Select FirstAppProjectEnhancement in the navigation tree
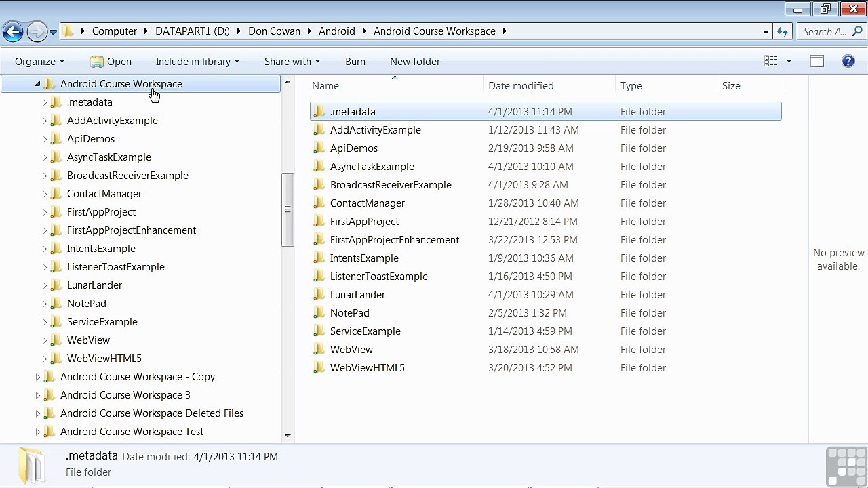 [x=132, y=230]
